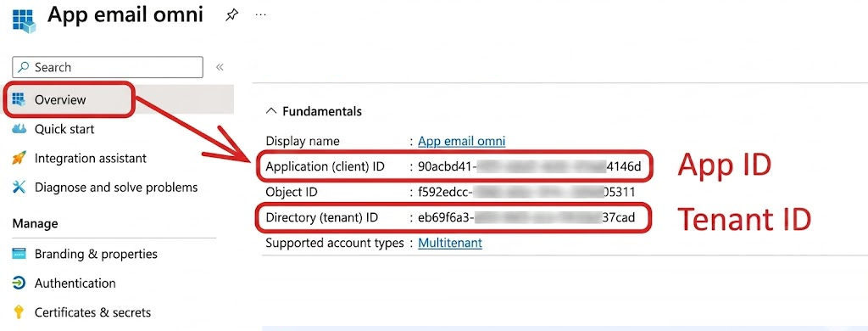
Task: Click the Directory (tenant) ID label
Action: [x=321, y=218]
